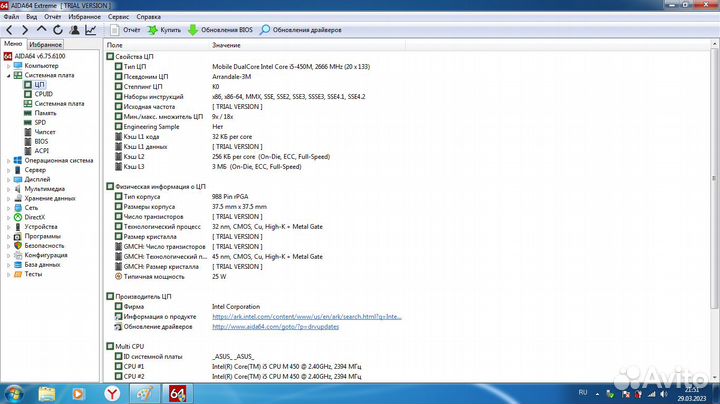Open Windows Explorer folder icon in taskbar

click(x=47, y=394)
